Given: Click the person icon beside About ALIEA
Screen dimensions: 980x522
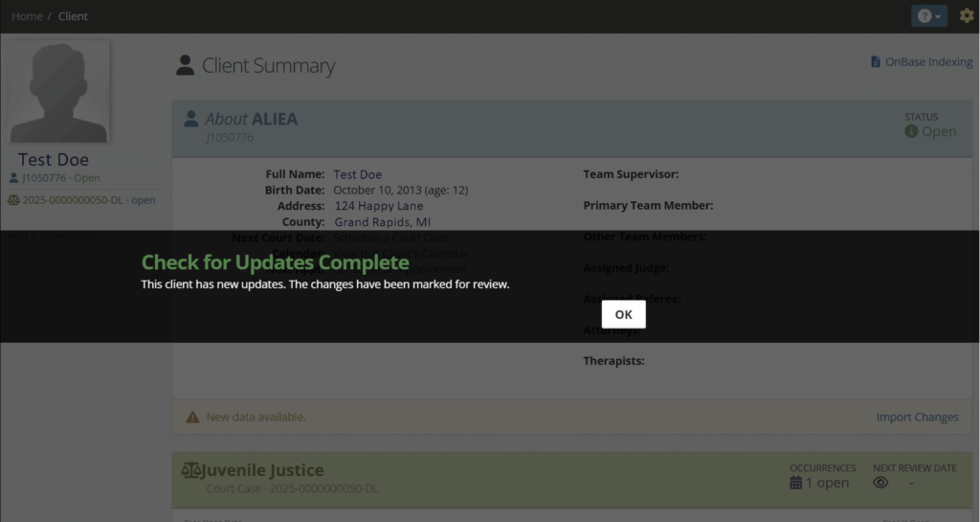Looking at the screenshot, I should pos(190,119).
